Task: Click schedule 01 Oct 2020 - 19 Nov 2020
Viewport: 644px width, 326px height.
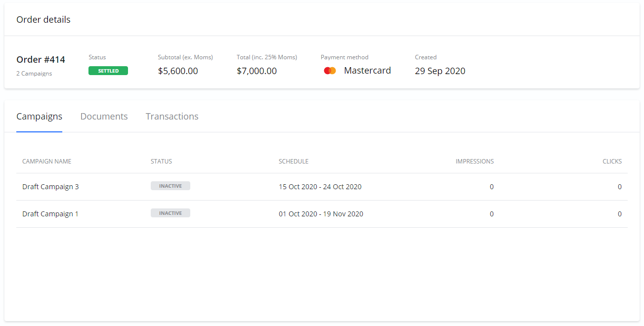Action: tap(321, 214)
